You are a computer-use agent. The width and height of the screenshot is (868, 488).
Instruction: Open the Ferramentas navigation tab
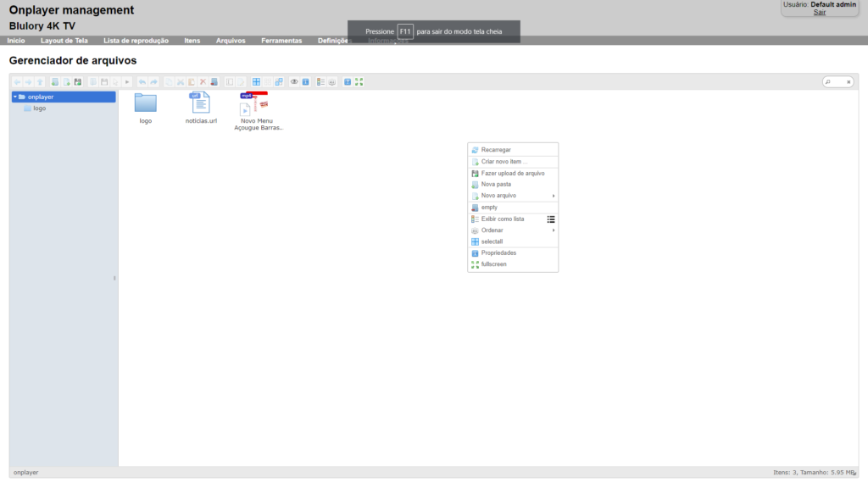click(x=281, y=41)
